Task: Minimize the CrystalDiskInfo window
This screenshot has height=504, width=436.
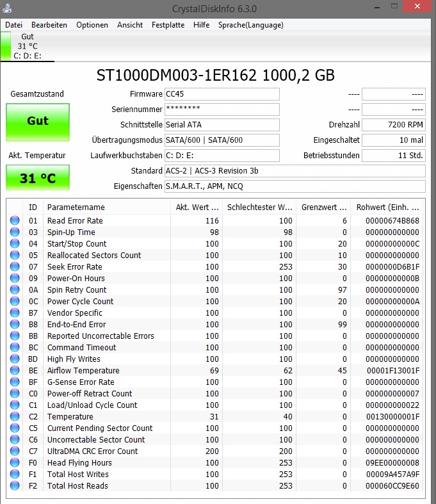Action: [377, 7]
